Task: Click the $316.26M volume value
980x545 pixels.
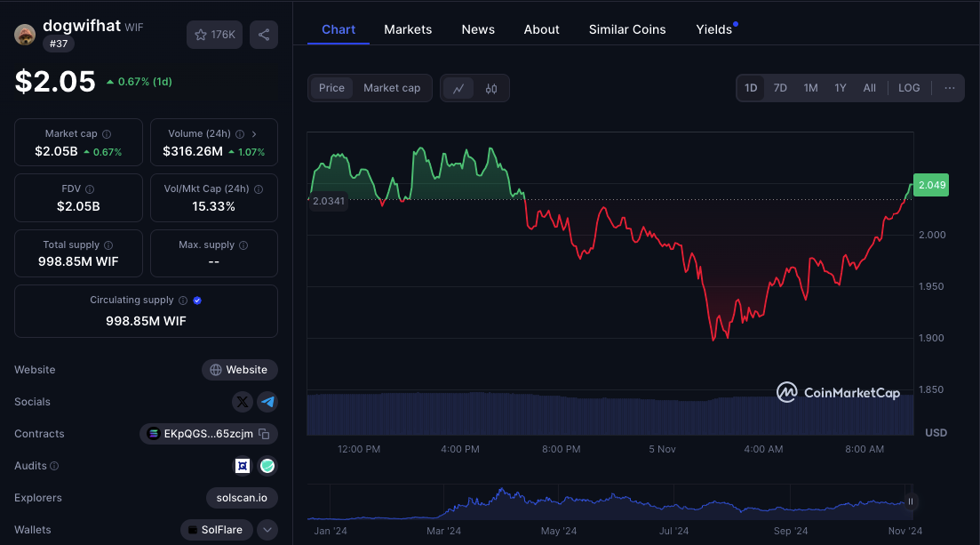Action: (193, 151)
